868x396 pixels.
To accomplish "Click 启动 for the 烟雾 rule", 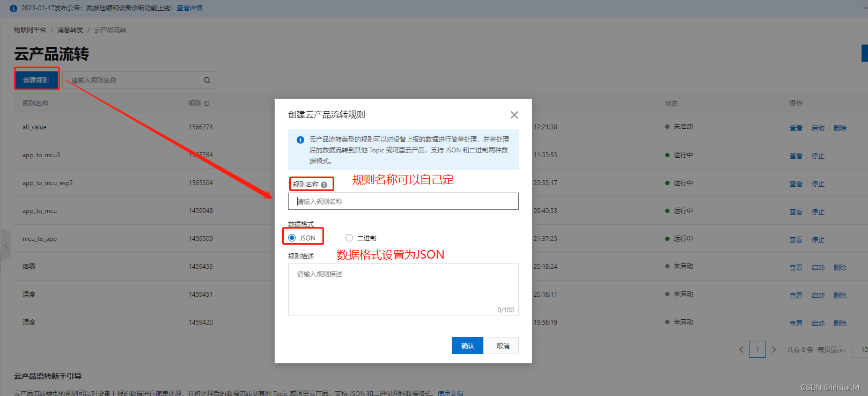I will (818, 267).
